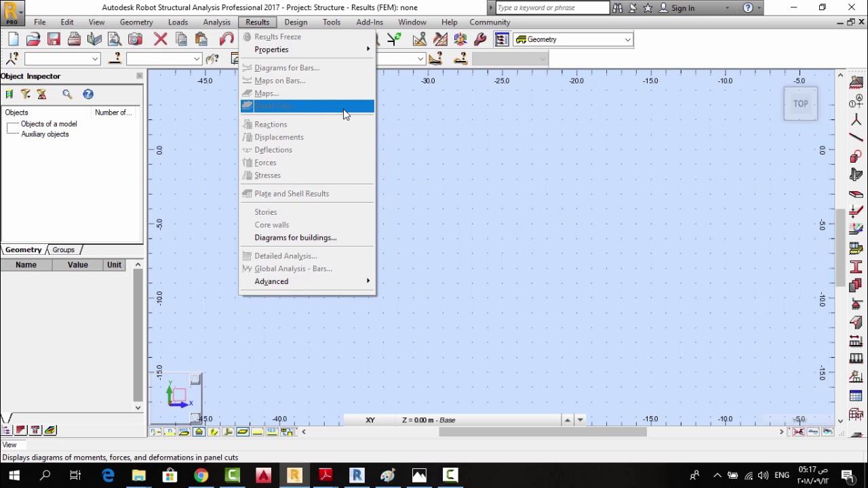Open the Loads menu
Image resolution: width=868 pixels, height=488 pixels.
pyautogui.click(x=178, y=22)
